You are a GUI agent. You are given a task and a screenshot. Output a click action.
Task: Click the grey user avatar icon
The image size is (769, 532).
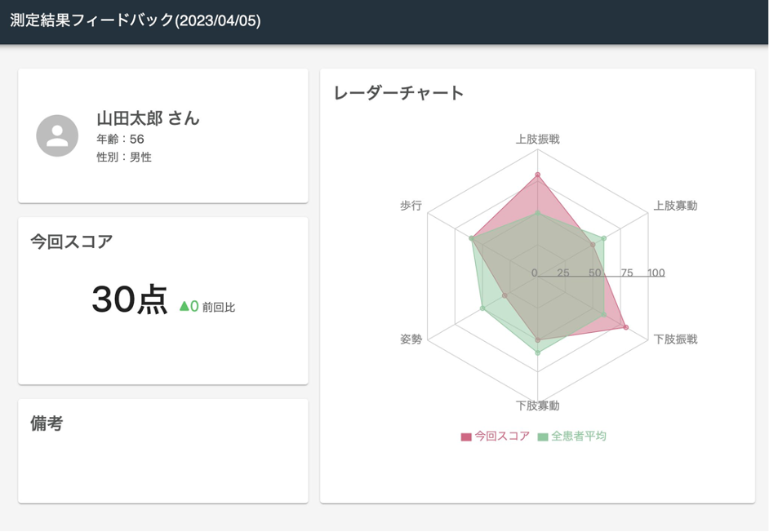(57, 135)
